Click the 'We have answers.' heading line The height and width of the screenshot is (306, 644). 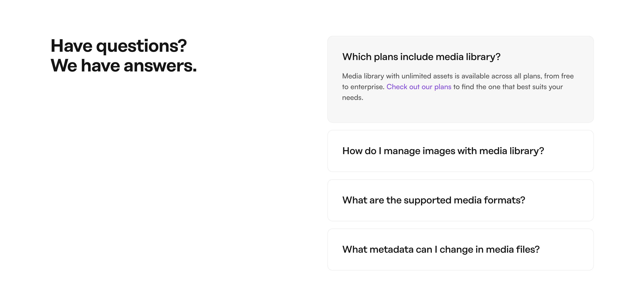click(x=123, y=66)
